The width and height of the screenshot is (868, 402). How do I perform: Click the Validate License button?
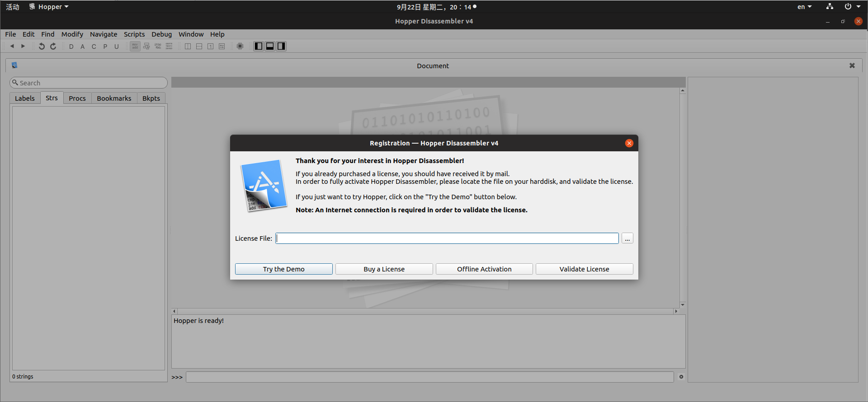[585, 269]
